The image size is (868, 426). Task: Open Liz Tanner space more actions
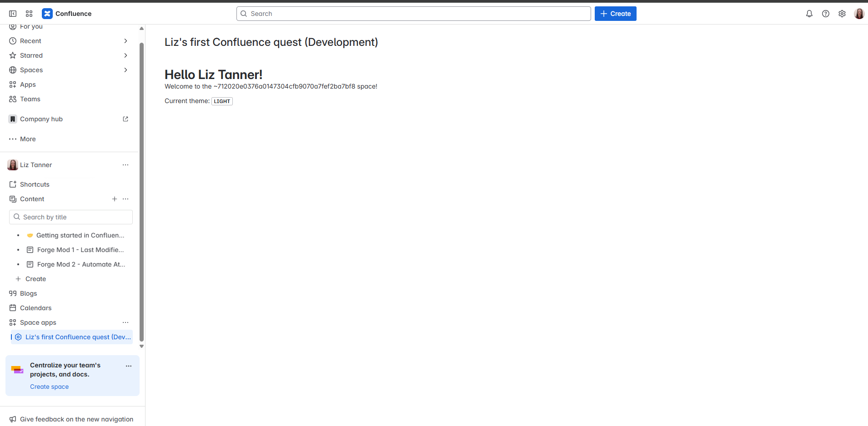point(125,165)
